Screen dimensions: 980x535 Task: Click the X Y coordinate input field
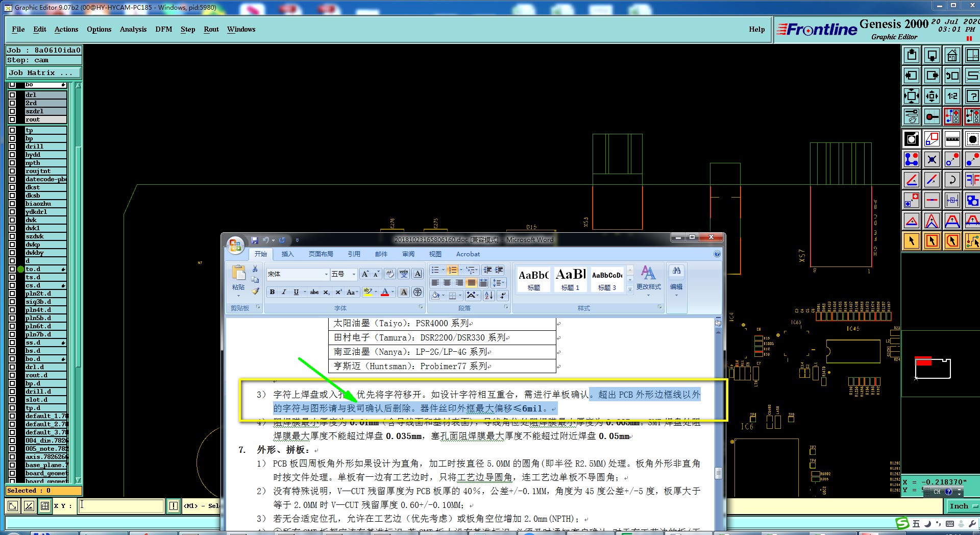(x=121, y=506)
